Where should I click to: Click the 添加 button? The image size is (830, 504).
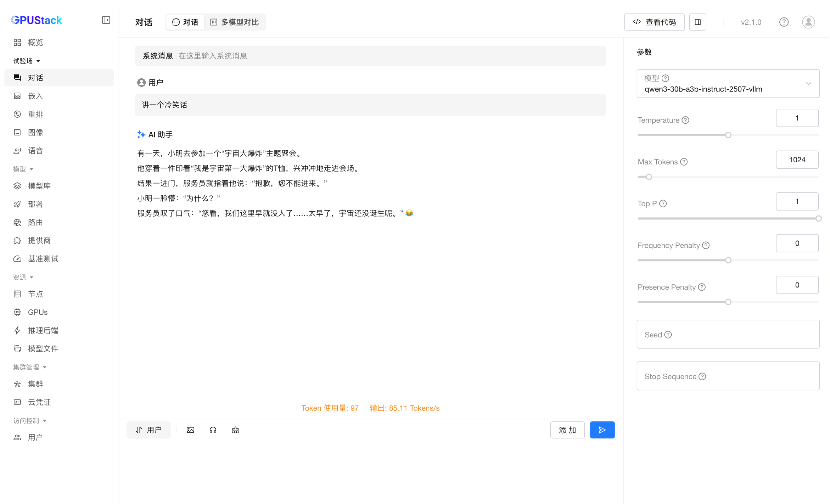567,430
